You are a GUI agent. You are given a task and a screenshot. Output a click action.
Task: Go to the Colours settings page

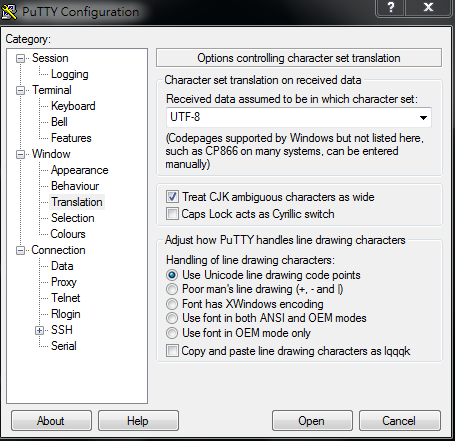coord(68,234)
